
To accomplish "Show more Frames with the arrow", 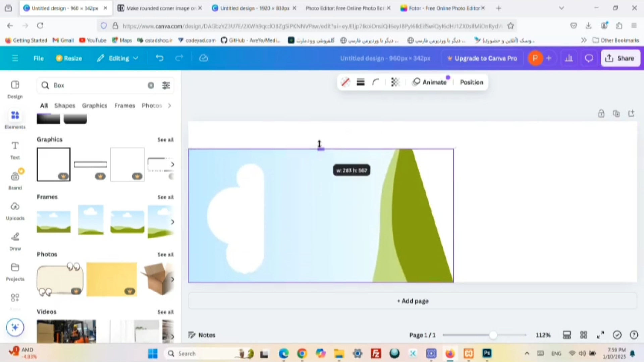I will 172,222.
